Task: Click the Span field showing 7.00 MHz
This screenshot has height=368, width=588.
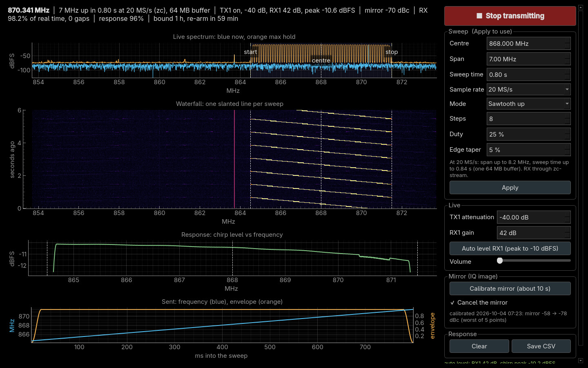Action: click(x=528, y=59)
